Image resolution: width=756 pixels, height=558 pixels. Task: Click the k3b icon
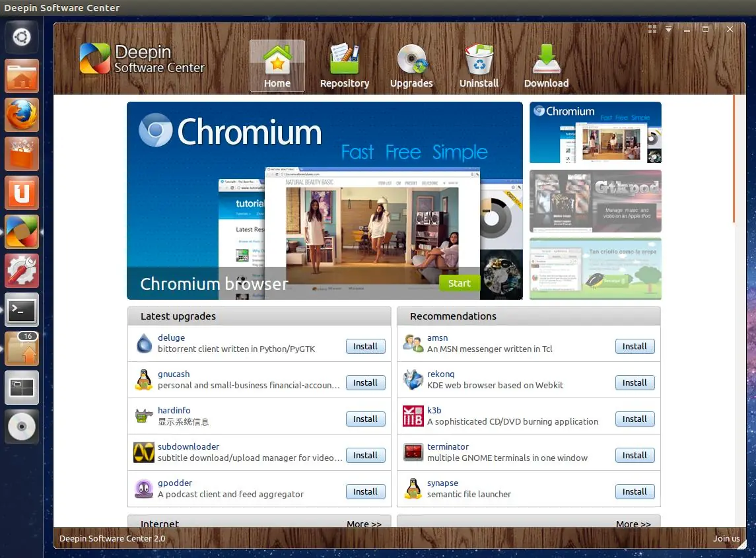point(413,416)
